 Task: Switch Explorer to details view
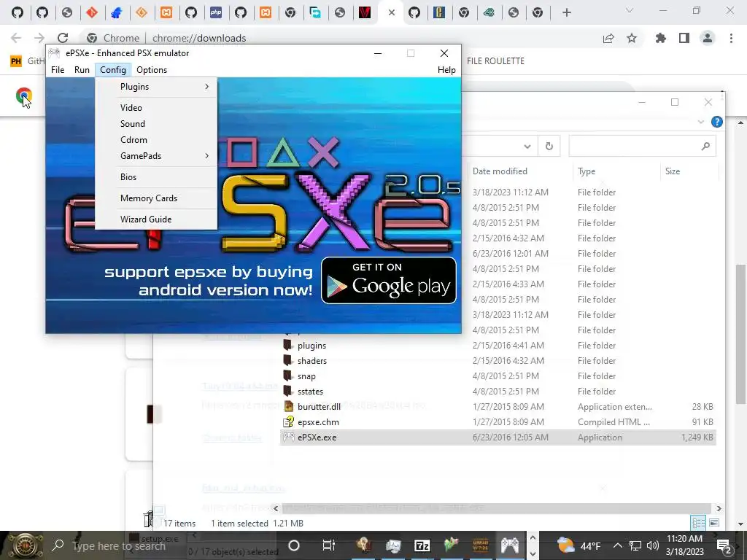[699, 523]
